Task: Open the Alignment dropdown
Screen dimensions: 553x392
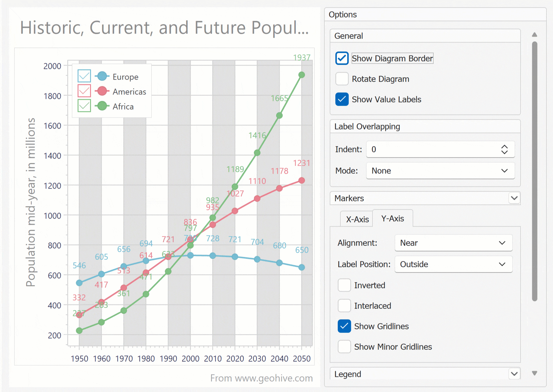Action: tap(453, 243)
